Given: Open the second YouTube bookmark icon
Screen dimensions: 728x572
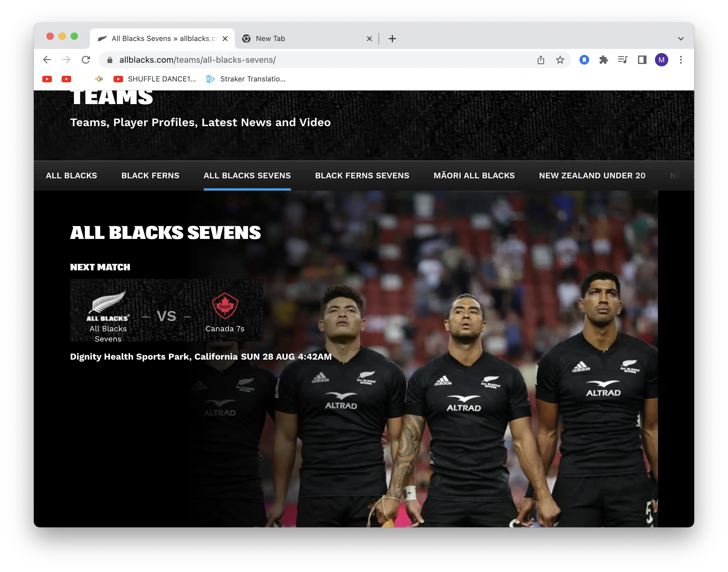Looking at the screenshot, I should 66,79.
